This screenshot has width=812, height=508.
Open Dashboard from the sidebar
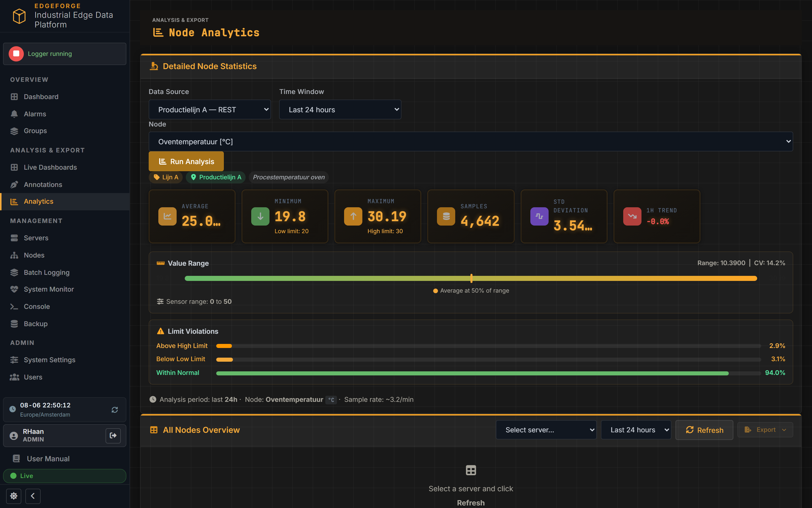coord(65,97)
